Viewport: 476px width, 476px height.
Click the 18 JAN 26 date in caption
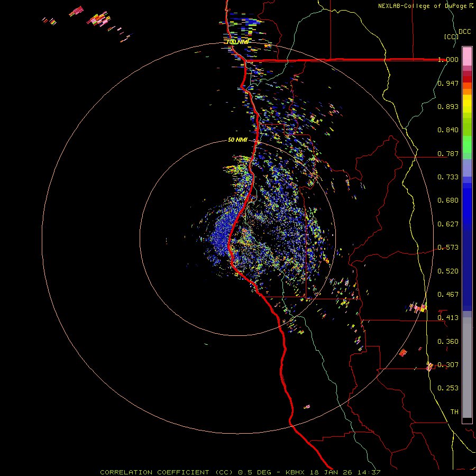pyautogui.click(x=332, y=472)
